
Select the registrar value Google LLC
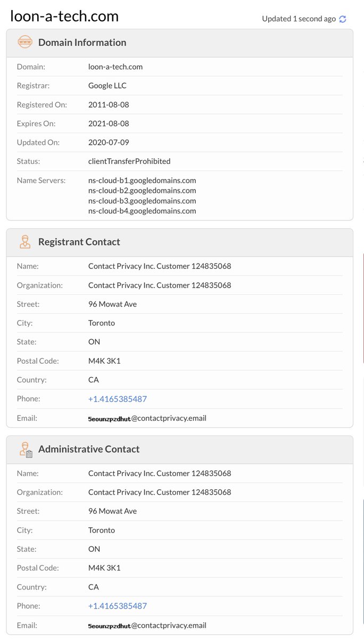(107, 86)
